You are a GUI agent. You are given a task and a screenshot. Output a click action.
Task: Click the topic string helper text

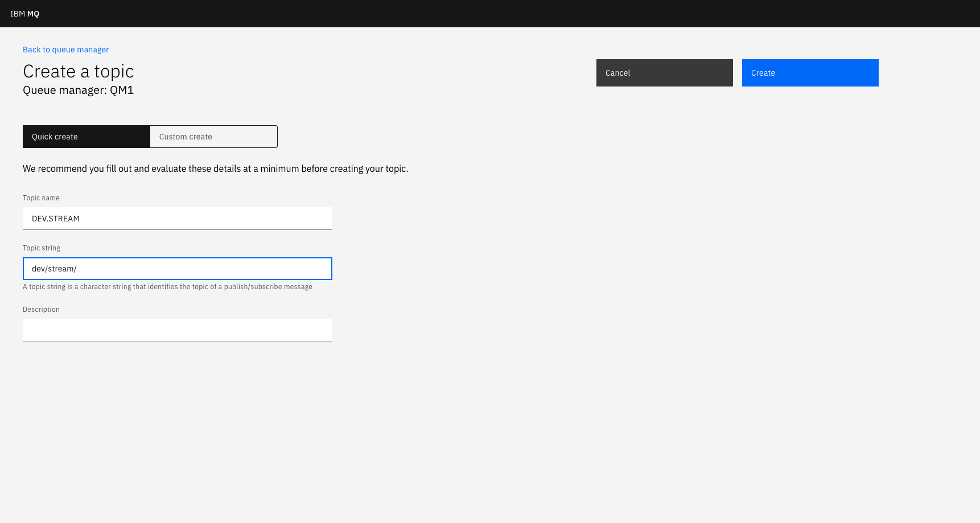(167, 287)
